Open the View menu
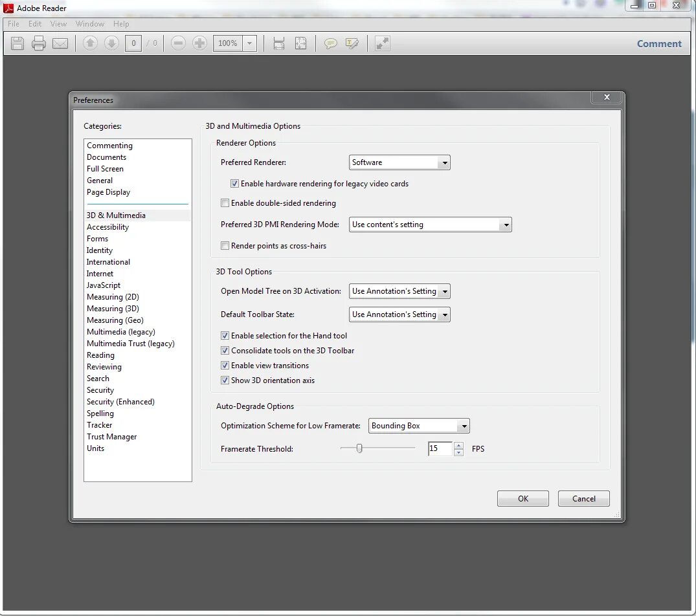The height and width of the screenshot is (616, 696). 58,24
